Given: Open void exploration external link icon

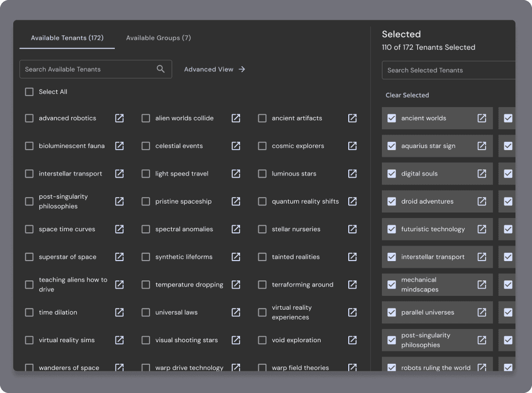Looking at the screenshot, I should click(353, 340).
